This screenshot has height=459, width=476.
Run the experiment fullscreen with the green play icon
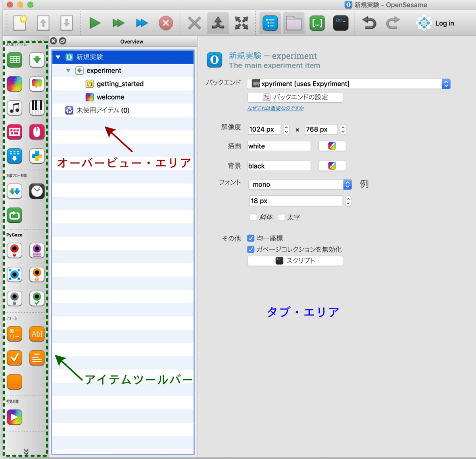tap(94, 23)
